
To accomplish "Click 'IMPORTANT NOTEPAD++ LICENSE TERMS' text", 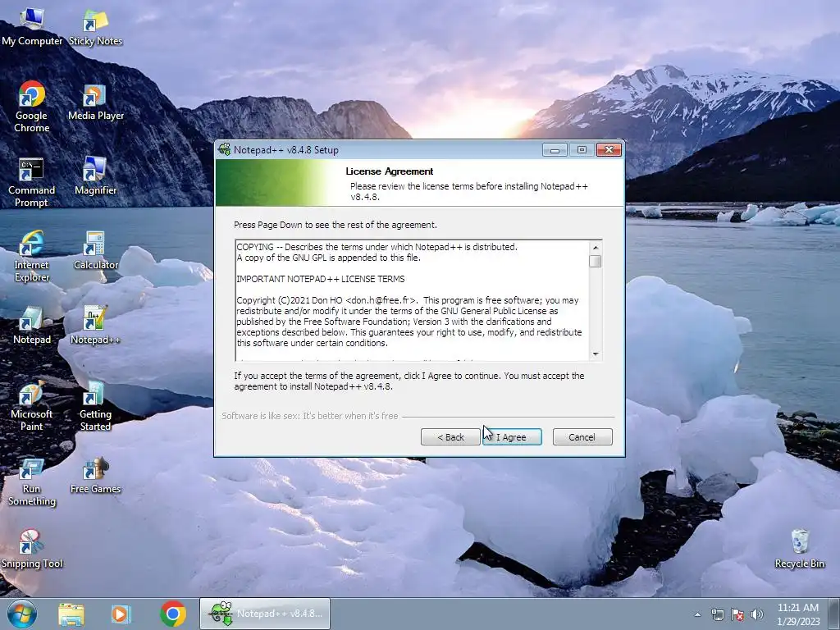I will coord(321,279).
